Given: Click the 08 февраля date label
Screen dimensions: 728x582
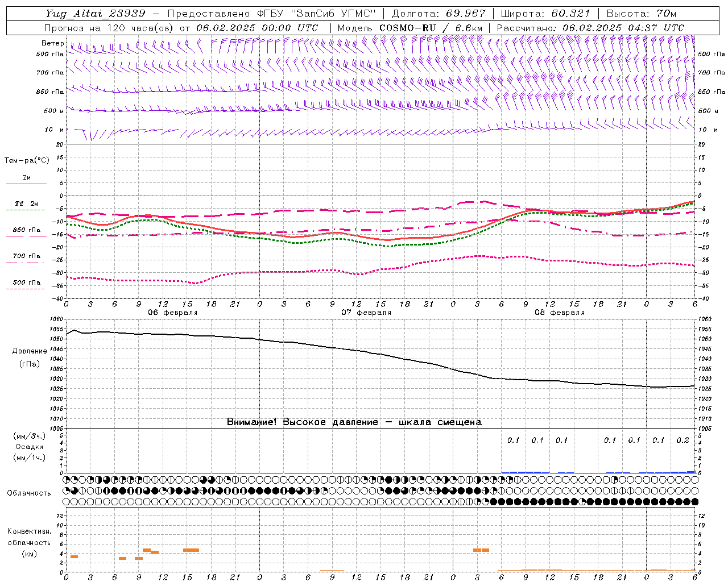Looking at the screenshot, I should pyautogui.click(x=560, y=313).
